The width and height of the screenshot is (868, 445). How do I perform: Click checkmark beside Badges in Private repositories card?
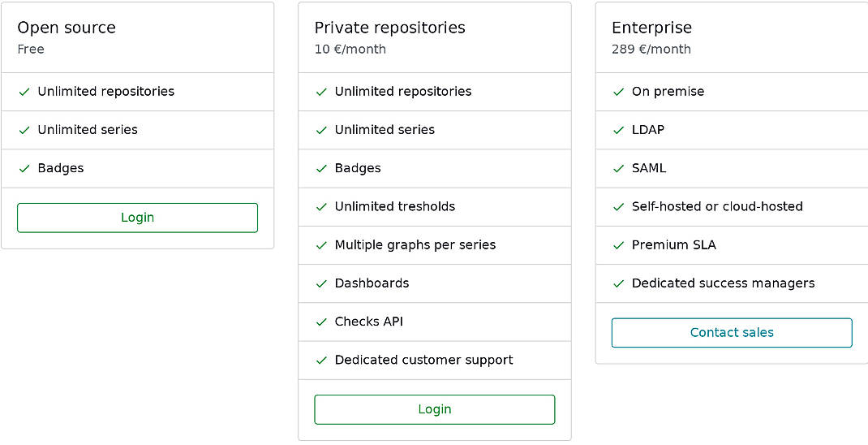[x=321, y=168]
